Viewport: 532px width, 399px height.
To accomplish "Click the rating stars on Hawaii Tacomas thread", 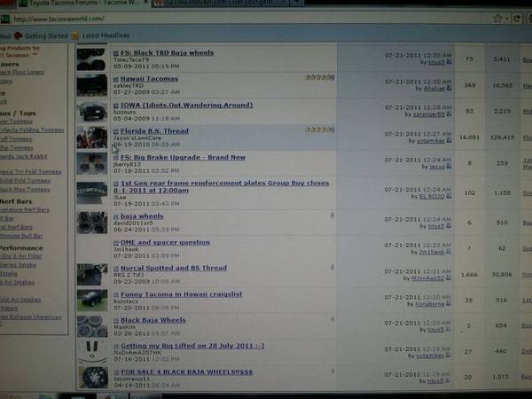I will (320, 77).
